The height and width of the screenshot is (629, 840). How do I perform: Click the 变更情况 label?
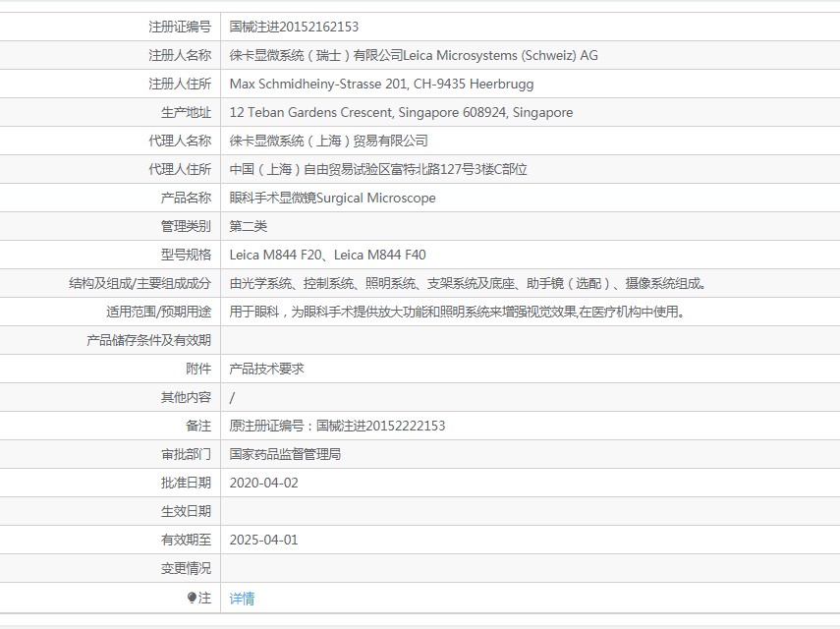pos(186,568)
